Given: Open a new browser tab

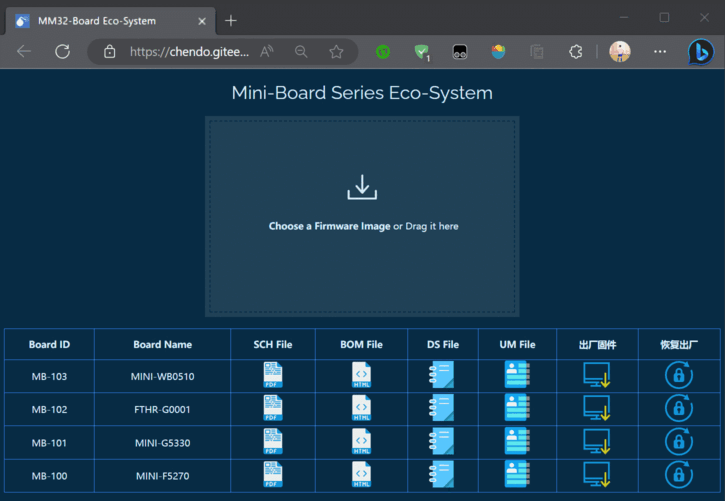Looking at the screenshot, I should (231, 20).
